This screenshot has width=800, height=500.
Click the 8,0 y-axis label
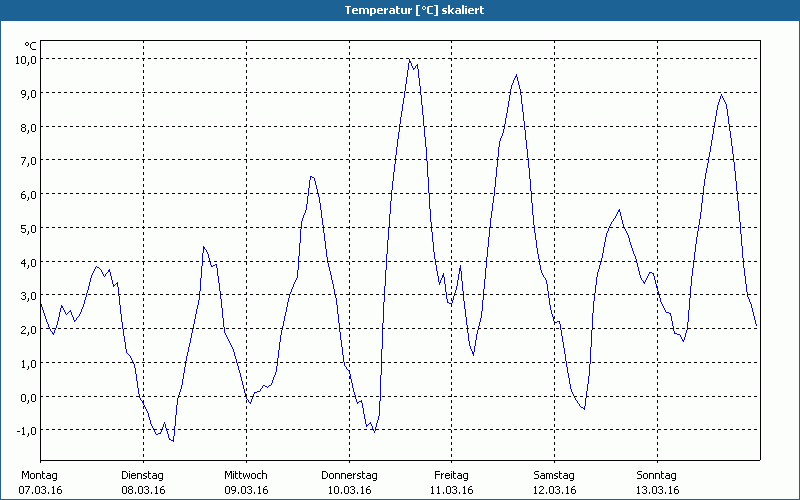pyautogui.click(x=28, y=127)
